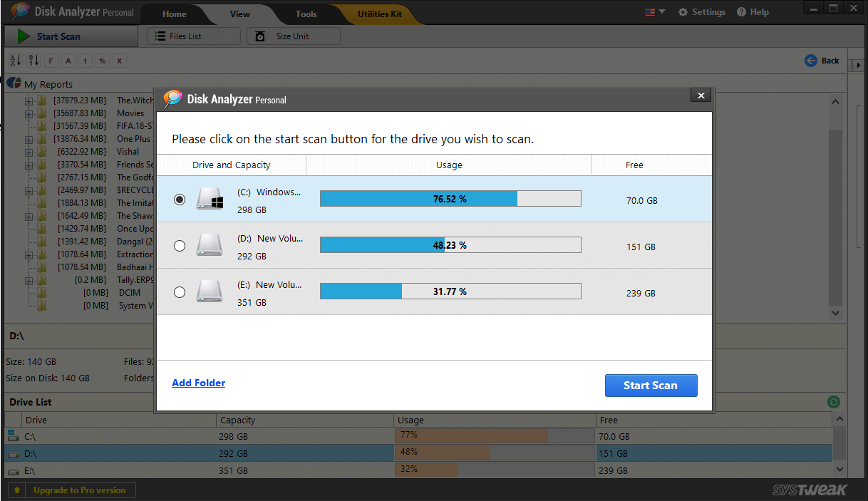Click the Add Folder link
Screen dimensions: 868x501
point(198,383)
